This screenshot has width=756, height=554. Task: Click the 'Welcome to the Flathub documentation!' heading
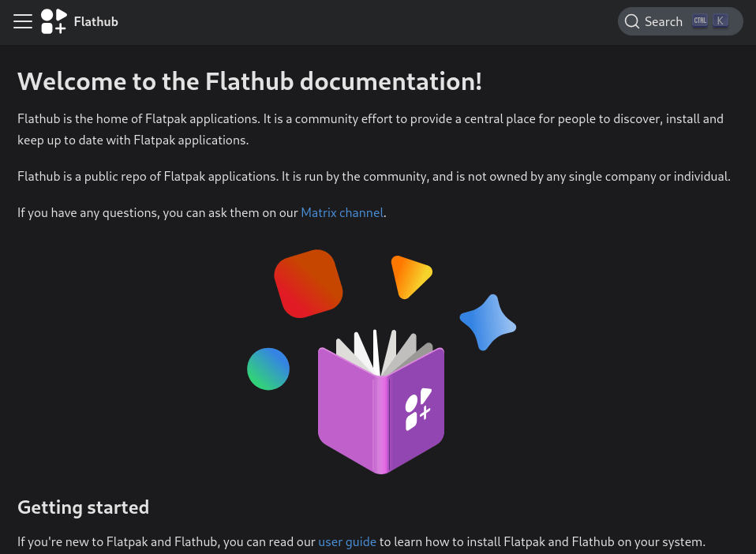pyautogui.click(x=249, y=81)
